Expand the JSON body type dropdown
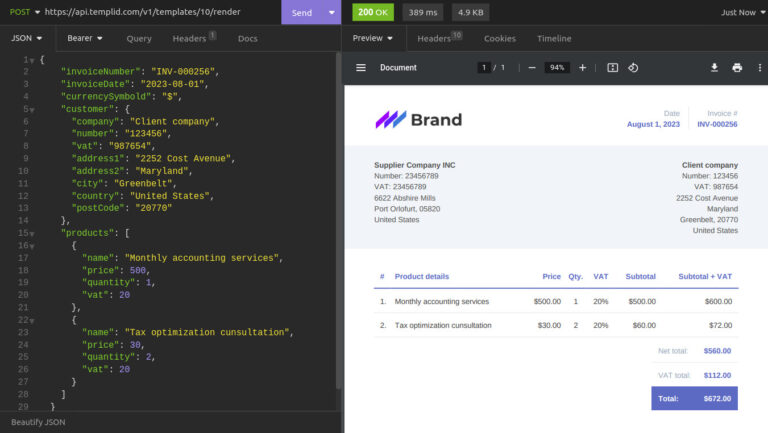The image size is (768, 433). [27, 39]
